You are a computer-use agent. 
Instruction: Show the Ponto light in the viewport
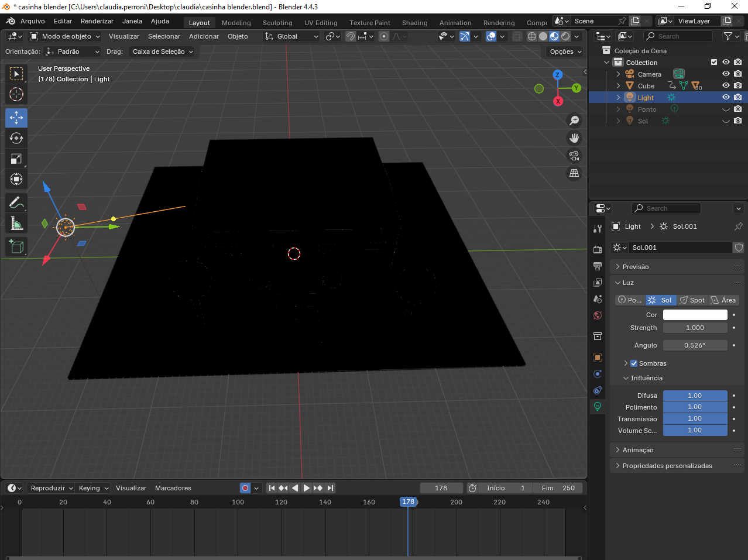[x=726, y=109]
